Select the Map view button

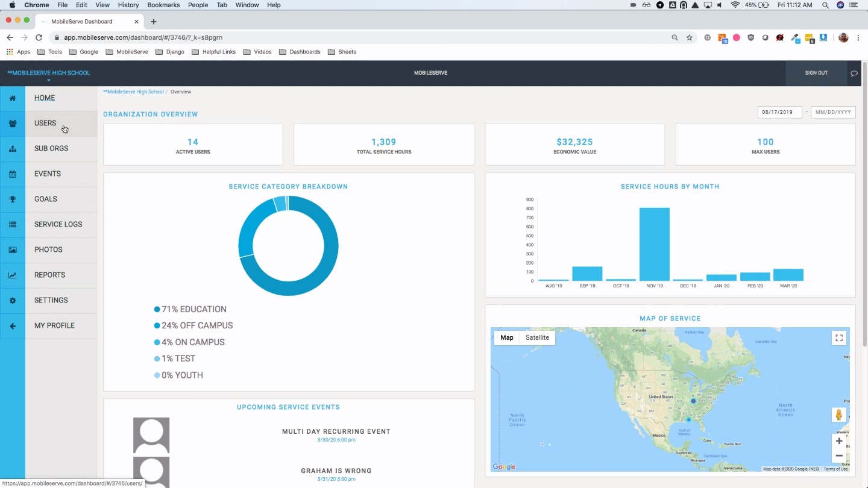point(506,338)
